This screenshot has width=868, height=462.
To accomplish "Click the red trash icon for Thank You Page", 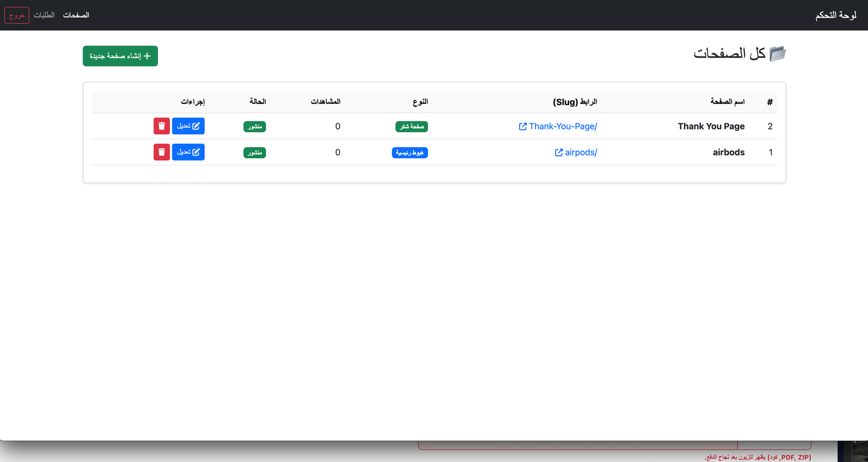I will (162, 126).
